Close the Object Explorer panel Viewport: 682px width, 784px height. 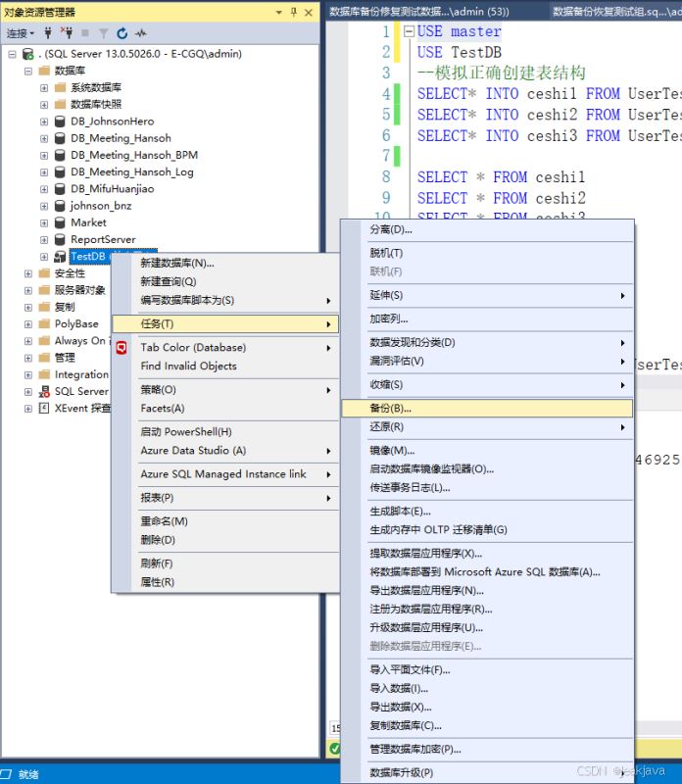point(309,12)
